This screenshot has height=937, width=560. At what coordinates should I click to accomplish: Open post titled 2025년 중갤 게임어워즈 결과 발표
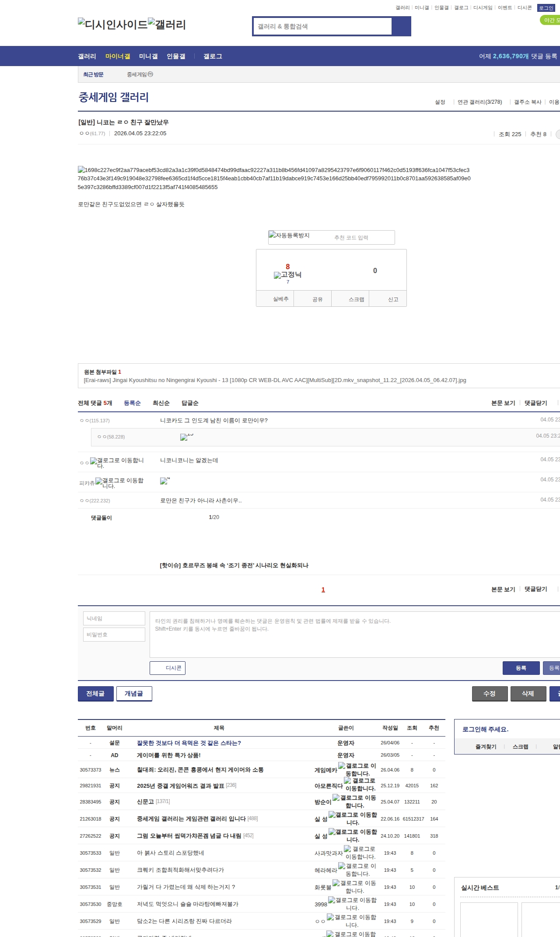click(x=180, y=786)
